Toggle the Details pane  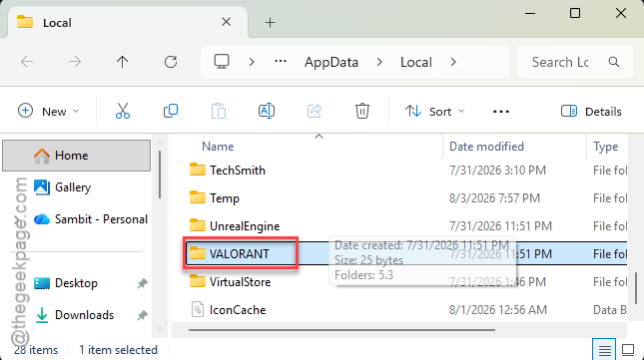pyautogui.click(x=591, y=111)
